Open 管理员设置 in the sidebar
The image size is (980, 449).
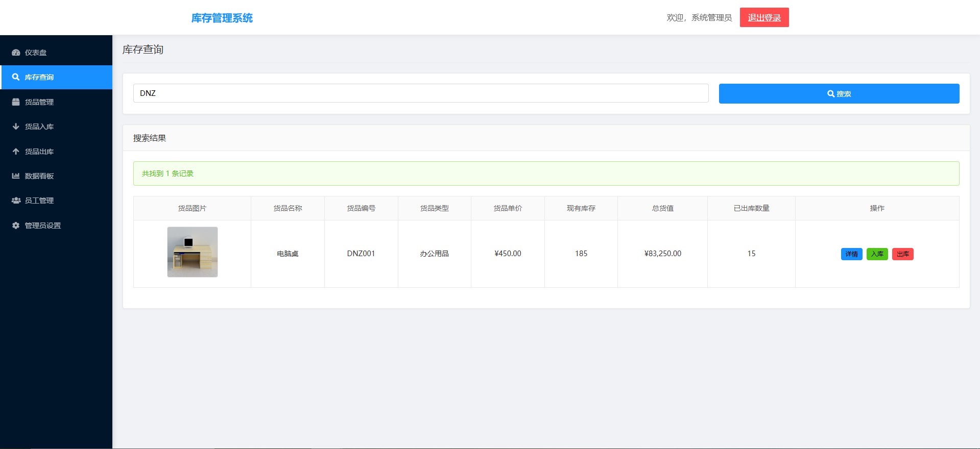[x=56, y=226]
